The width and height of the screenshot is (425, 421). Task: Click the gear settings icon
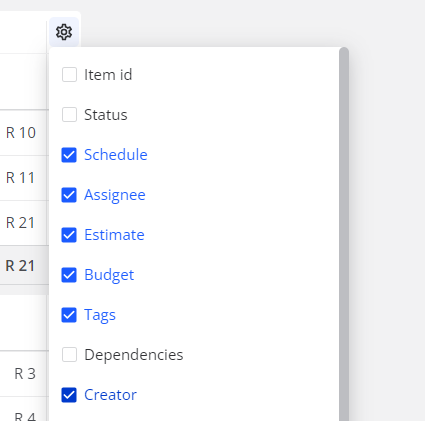click(x=64, y=32)
